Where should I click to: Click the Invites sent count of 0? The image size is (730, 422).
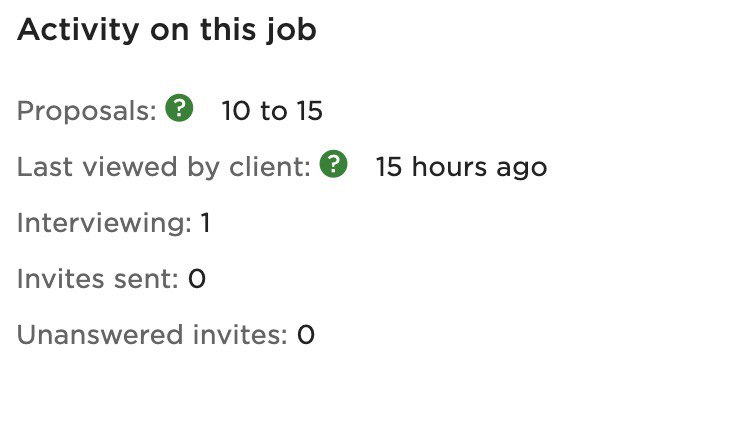[197, 278]
